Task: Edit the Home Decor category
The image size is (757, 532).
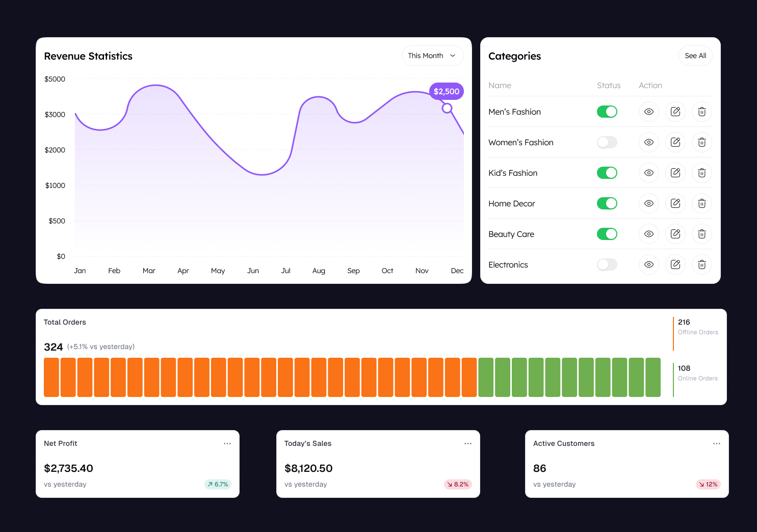Action: click(x=675, y=203)
